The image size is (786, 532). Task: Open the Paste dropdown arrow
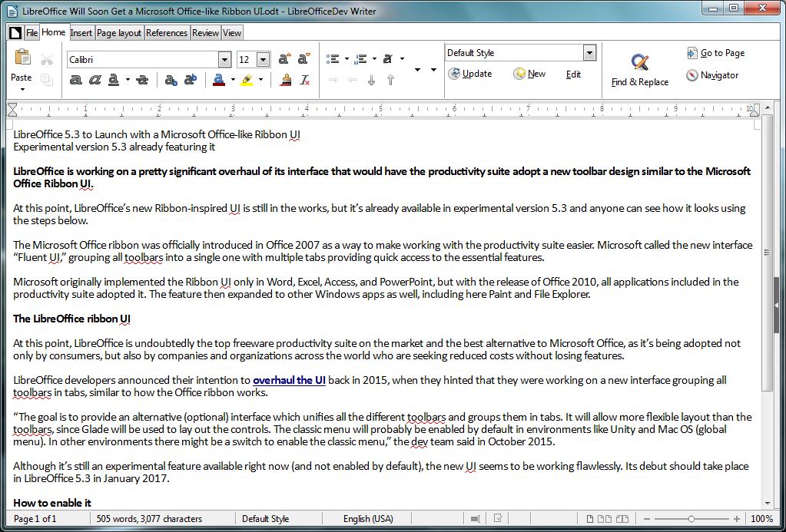point(22,90)
